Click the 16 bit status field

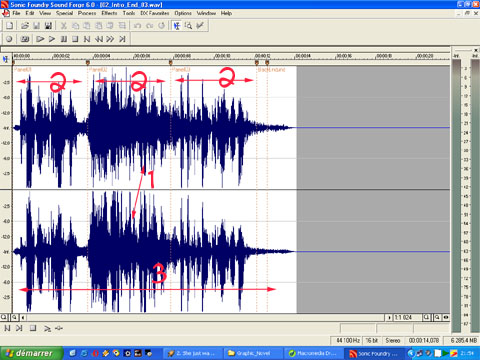[372, 340]
